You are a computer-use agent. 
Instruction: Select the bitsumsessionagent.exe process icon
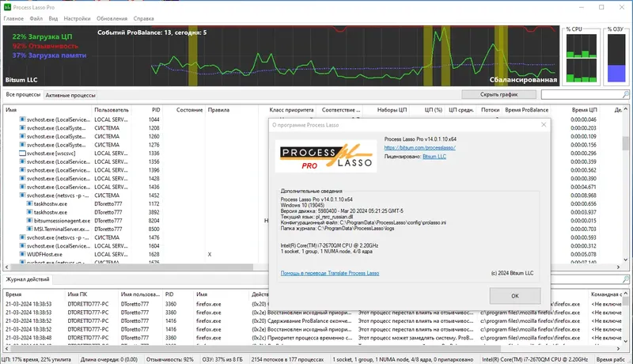pos(29,221)
